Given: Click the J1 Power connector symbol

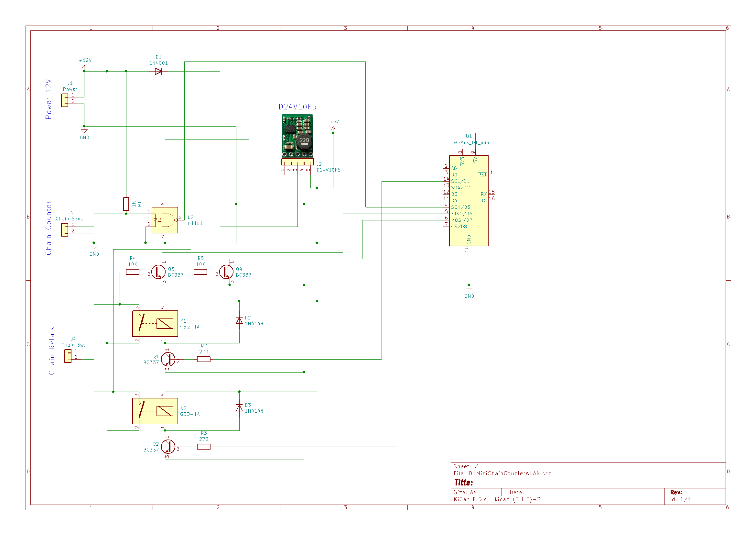Looking at the screenshot, I should (65, 101).
